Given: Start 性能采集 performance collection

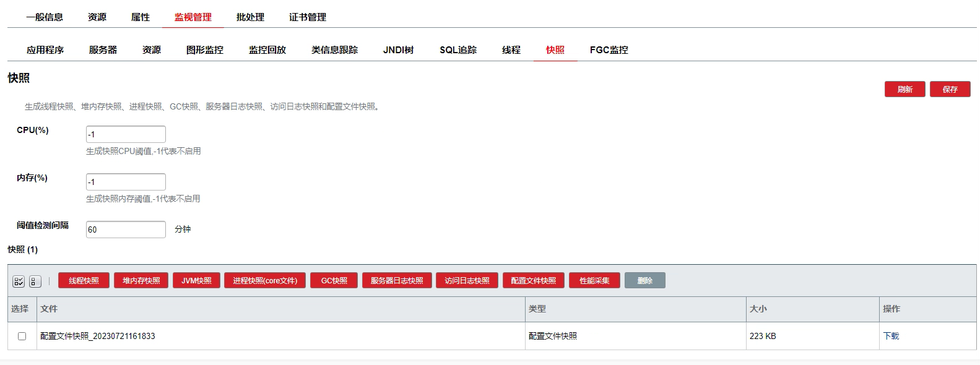Looking at the screenshot, I should click(594, 281).
